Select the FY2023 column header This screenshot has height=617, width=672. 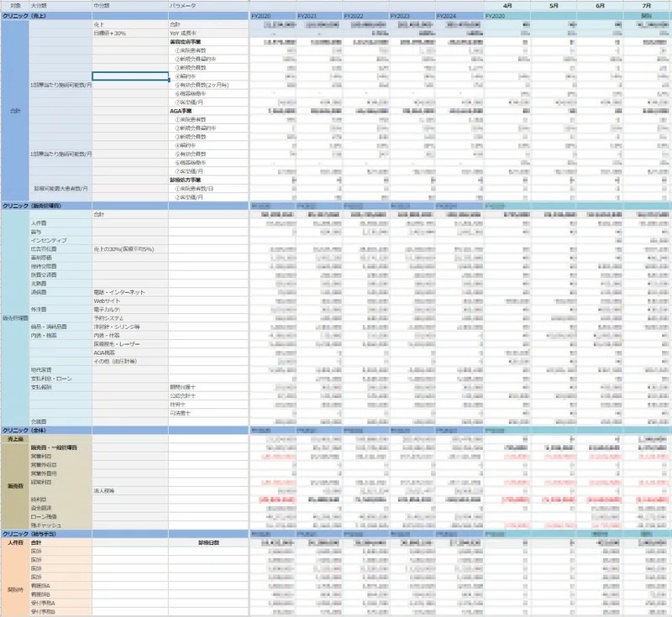(412, 16)
